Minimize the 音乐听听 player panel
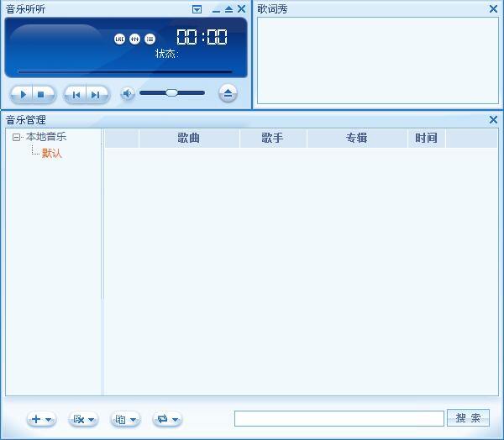 click(x=217, y=10)
